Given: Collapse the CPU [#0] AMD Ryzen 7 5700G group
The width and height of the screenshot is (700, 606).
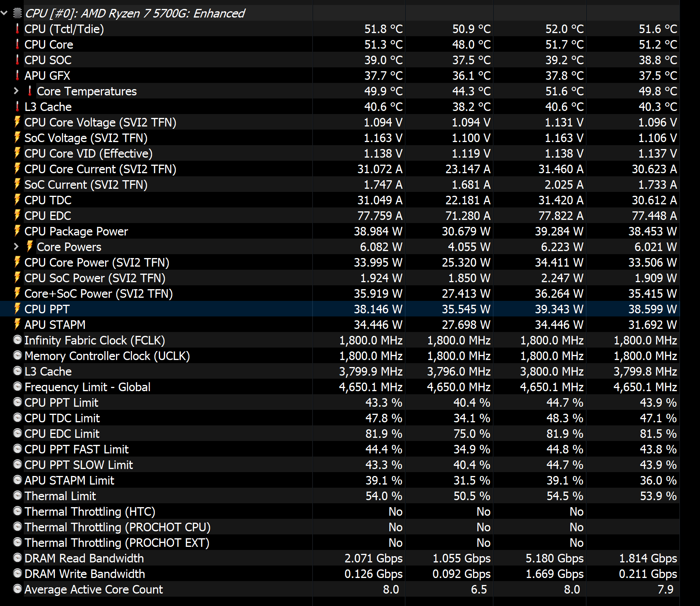Looking at the screenshot, I should pyautogui.click(x=4, y=13).
